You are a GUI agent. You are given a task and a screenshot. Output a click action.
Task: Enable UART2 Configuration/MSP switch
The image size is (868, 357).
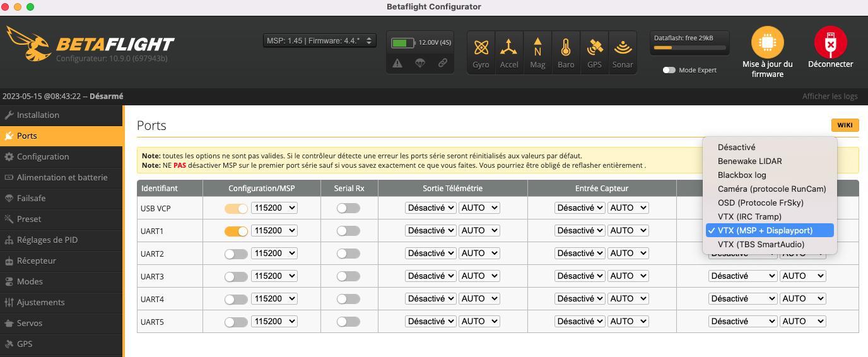click(236, 254)
